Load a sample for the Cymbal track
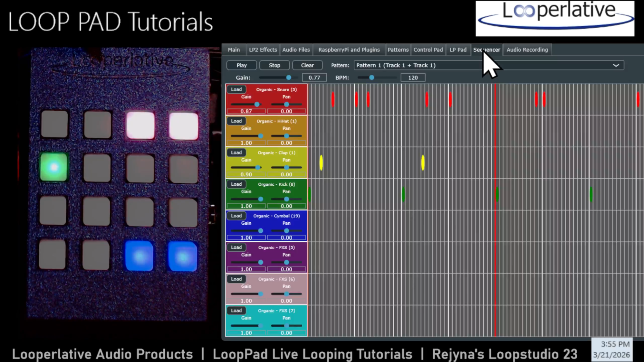The height and width of the screenshot is (362, 644). [x=236, y=216]
